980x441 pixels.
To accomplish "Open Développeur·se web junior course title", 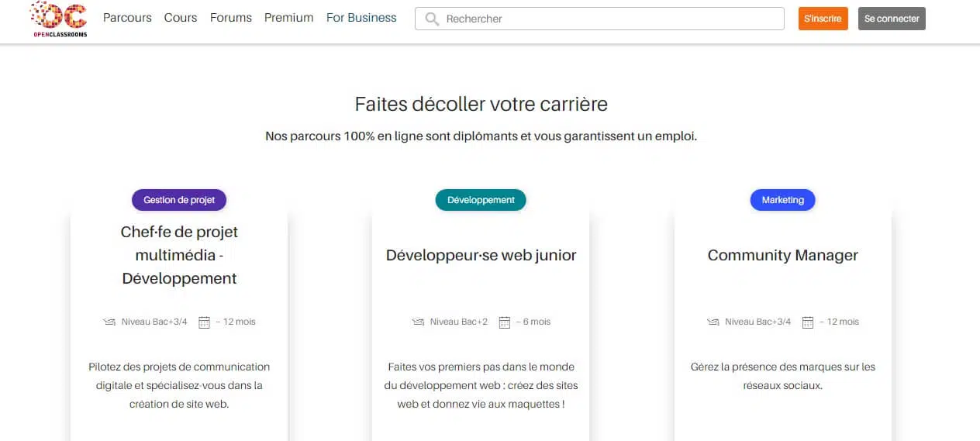I will (x=481, y=255).
